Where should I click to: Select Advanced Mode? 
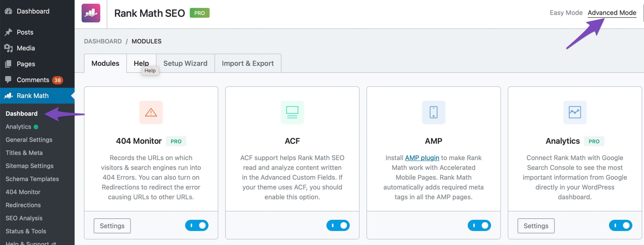[612, 13]
